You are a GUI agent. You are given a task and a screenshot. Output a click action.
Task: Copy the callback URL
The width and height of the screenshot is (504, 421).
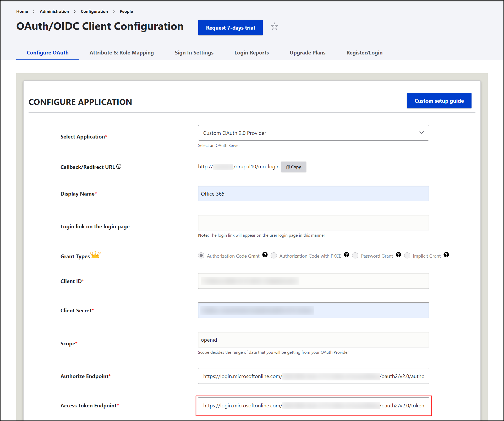point(293,167)
